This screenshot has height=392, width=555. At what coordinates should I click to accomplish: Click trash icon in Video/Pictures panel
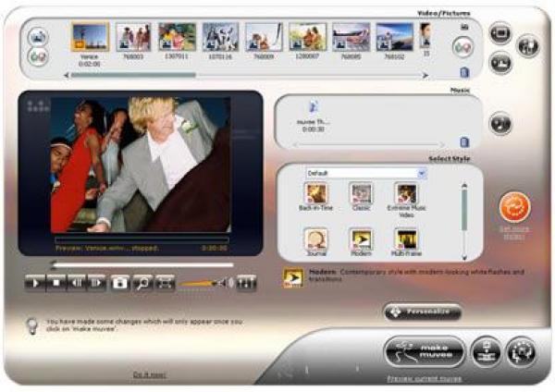point(464,71)
